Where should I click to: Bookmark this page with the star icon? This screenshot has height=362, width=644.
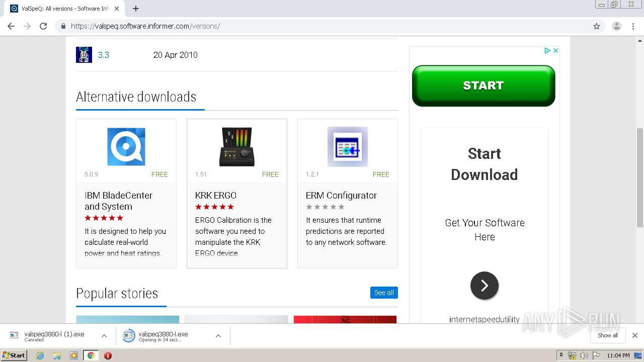click(x=597, y=26)
